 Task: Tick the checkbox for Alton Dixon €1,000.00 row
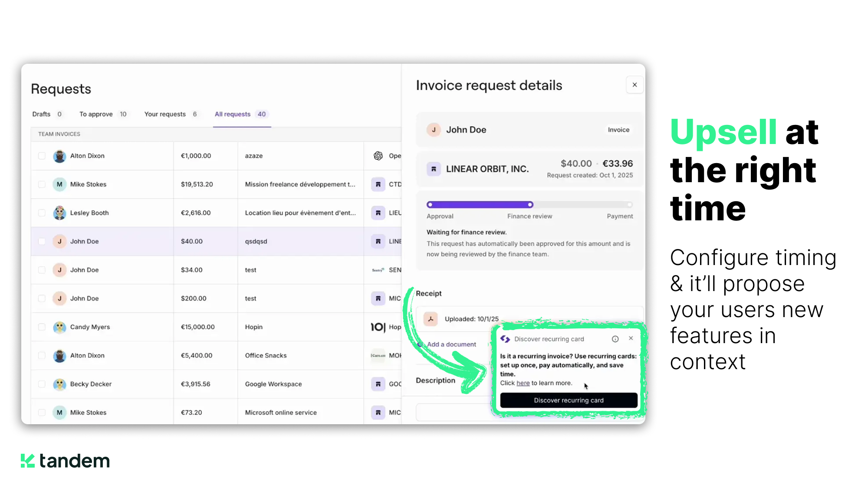[x=42, y=156]
